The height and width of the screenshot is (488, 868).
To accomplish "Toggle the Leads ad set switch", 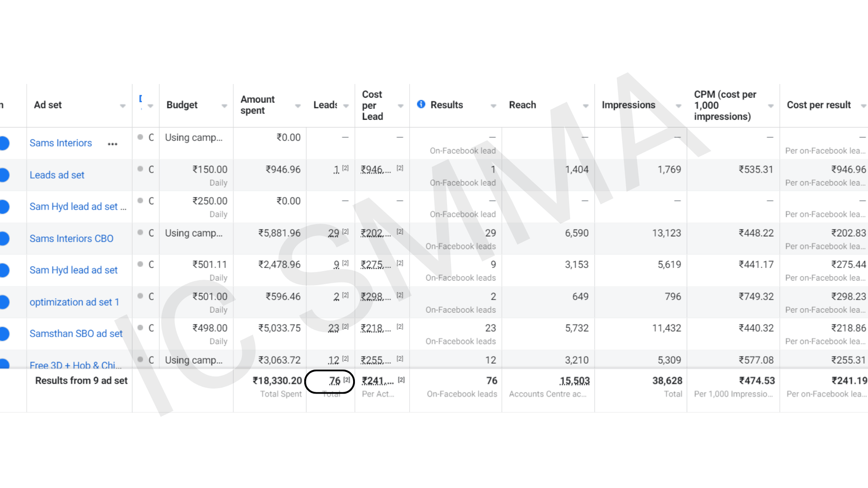I will pos(4,175).
